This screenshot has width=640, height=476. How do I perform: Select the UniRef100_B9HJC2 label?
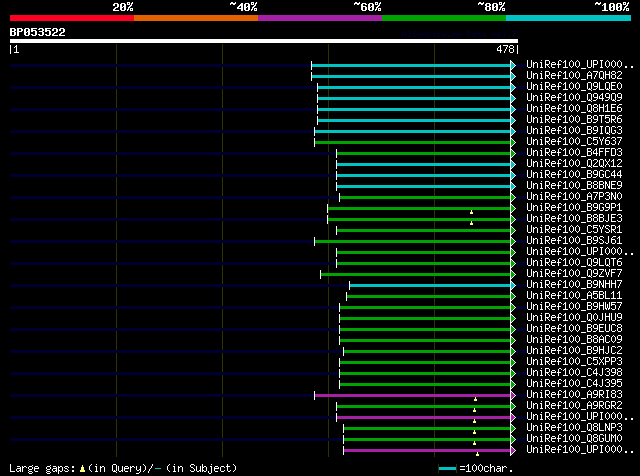(574, 351)
